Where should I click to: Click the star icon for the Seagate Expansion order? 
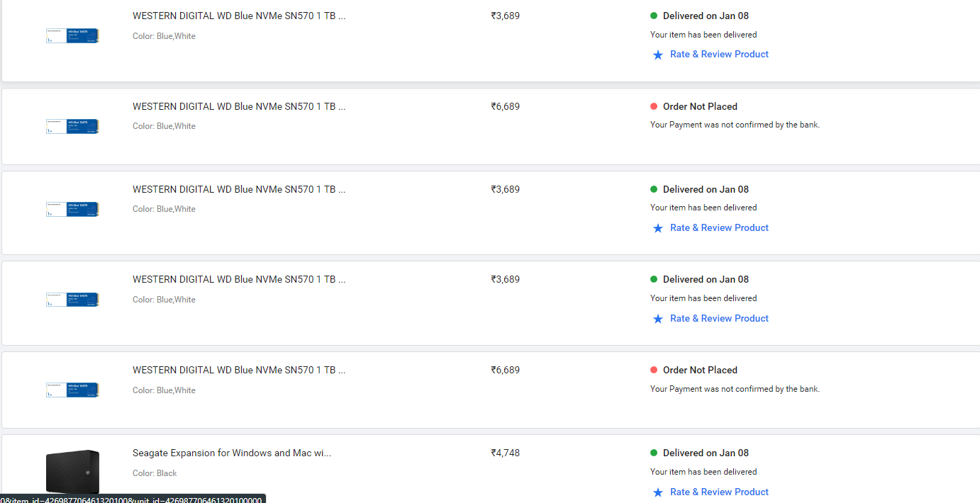pyautogui.click(x=657, y=492)
